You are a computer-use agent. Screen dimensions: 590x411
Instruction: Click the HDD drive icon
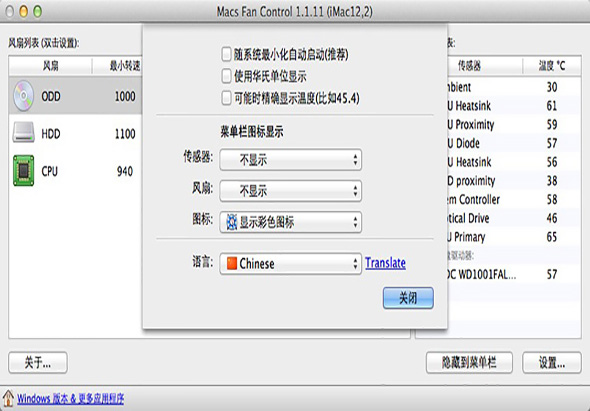(x=23, y=132)
